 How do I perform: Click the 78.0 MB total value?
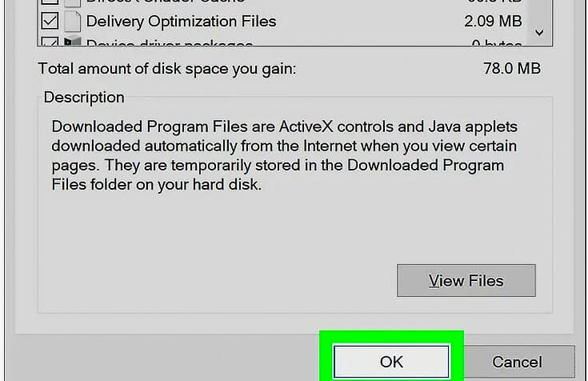[x=512, y=68]
